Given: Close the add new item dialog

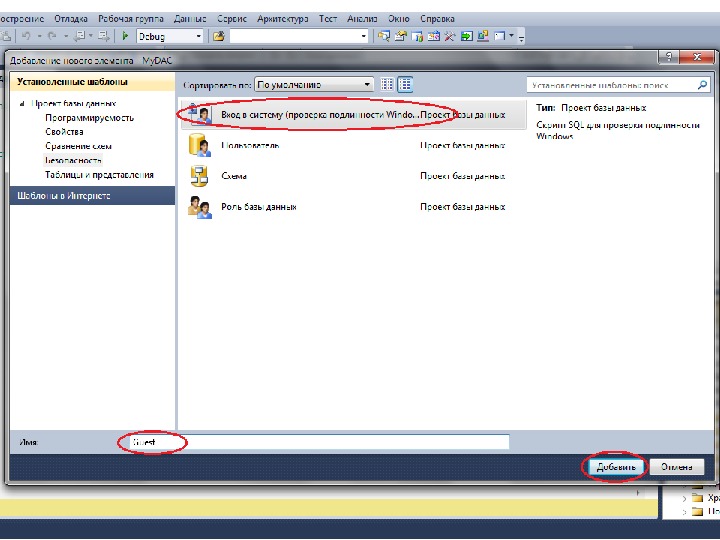Looking at the screenshot, I should (697, 57).
